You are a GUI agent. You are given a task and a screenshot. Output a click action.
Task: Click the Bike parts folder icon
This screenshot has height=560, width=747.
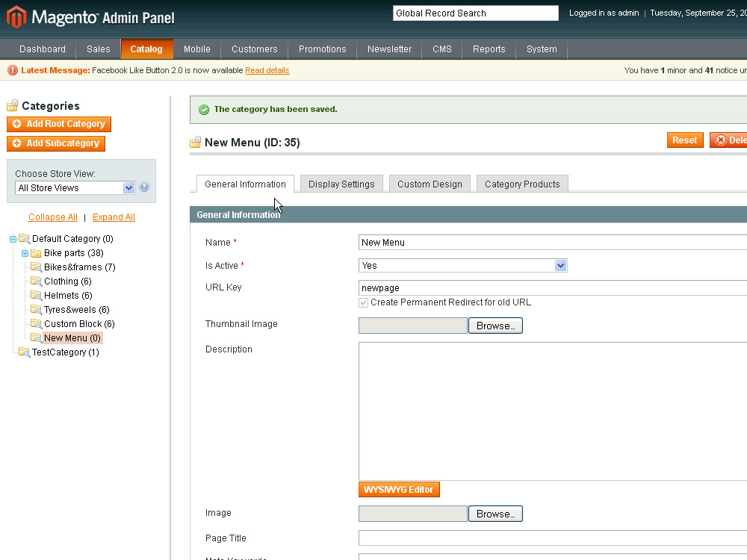[x=36, y=253]
